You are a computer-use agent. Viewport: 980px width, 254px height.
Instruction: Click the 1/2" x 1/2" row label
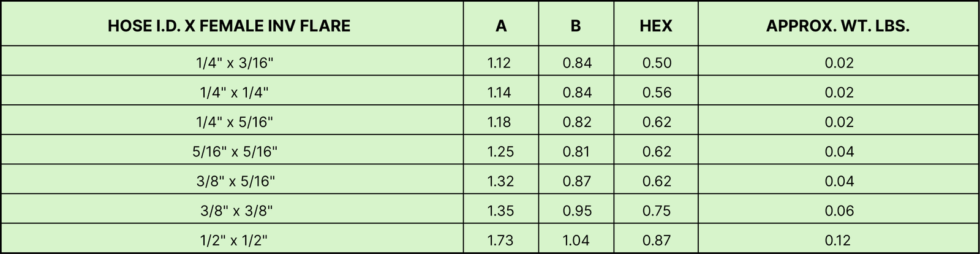pyautogui.click(x=234, y=241)
